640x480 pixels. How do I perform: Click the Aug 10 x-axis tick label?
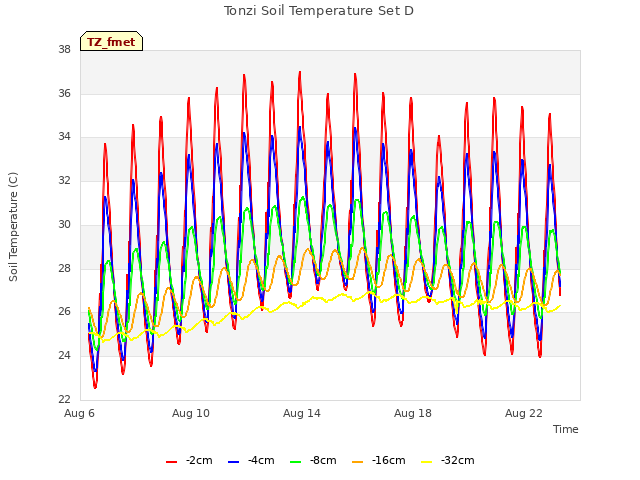191,413
